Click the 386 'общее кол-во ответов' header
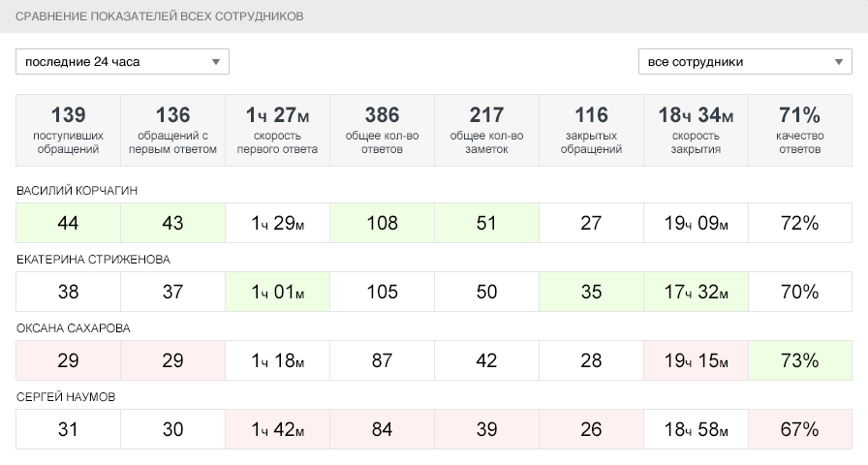 (x=382, y=130)
